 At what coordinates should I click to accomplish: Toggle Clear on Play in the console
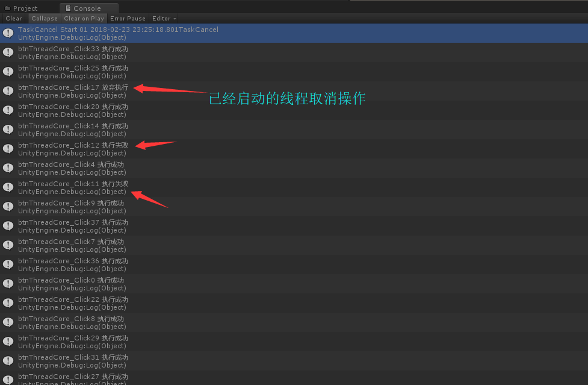pyautogui.click(x=84, y=19)
